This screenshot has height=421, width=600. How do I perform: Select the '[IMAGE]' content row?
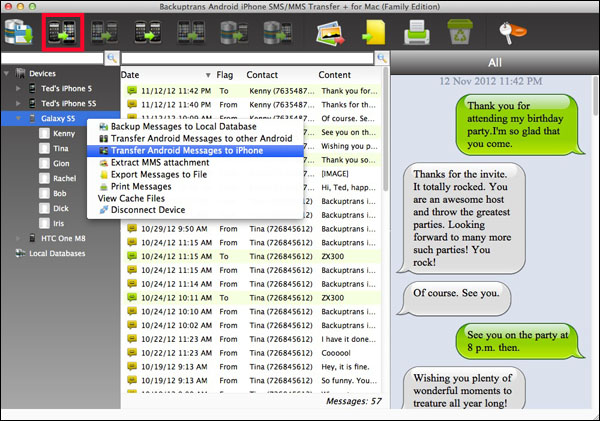click(252, 173)
